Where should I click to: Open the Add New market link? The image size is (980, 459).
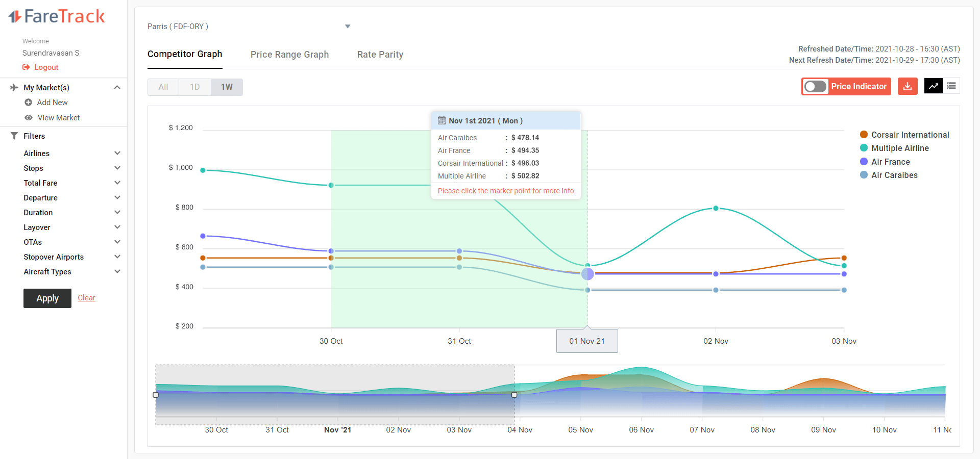(x=52, y=103)
